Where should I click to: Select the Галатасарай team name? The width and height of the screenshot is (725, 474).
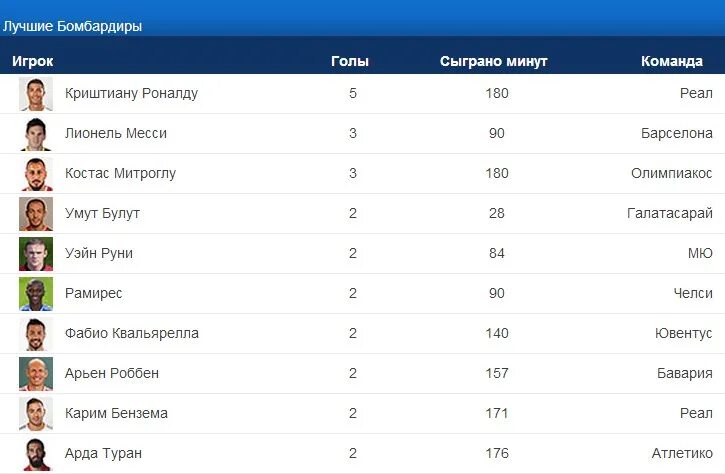[670, 213]
